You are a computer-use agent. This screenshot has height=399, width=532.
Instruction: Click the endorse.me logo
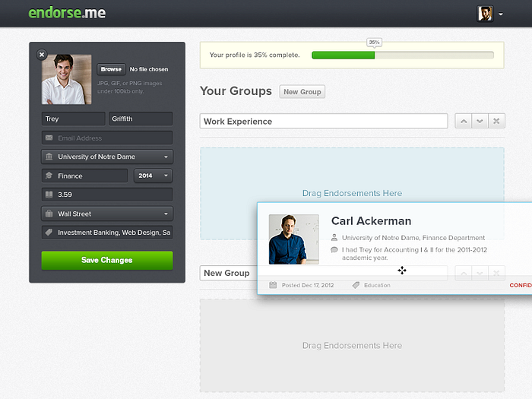pos(67,13)
